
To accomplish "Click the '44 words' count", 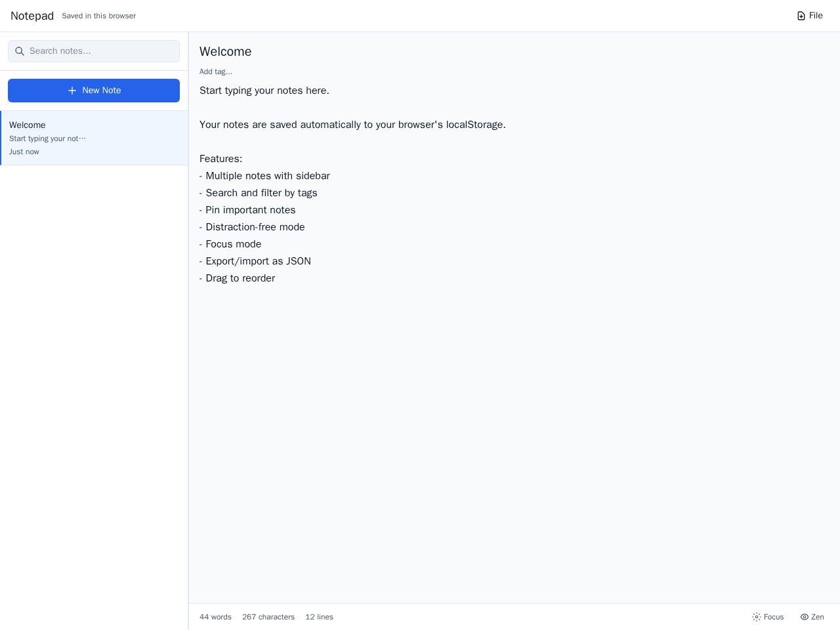I will [215, 617].
